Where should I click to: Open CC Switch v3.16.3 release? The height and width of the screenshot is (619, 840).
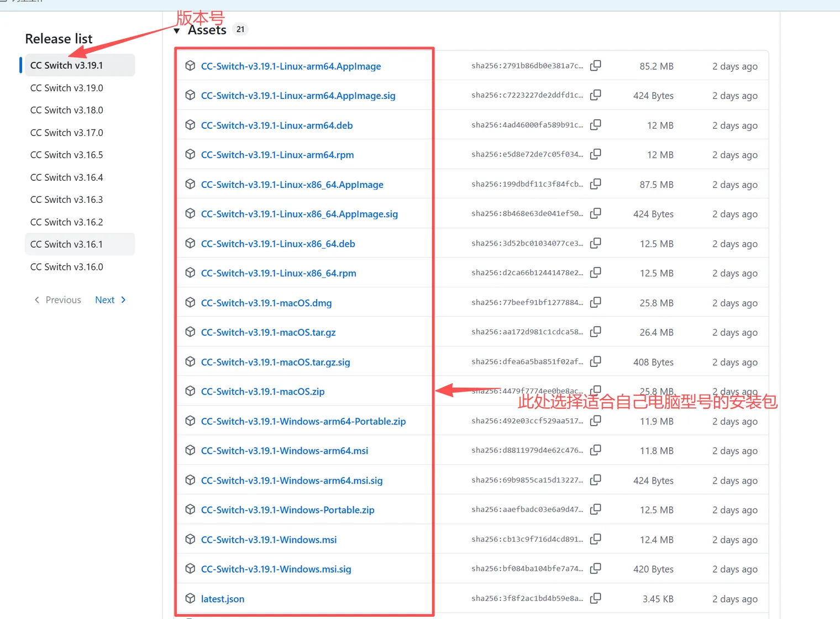coord(80,200)
